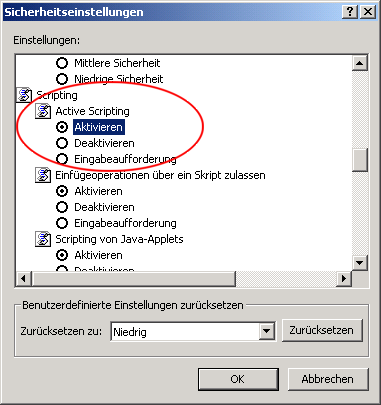Click the horizontal scrollbar right arrow
Image resolution: width=381 pixels, height=405 pixels.
343,278
